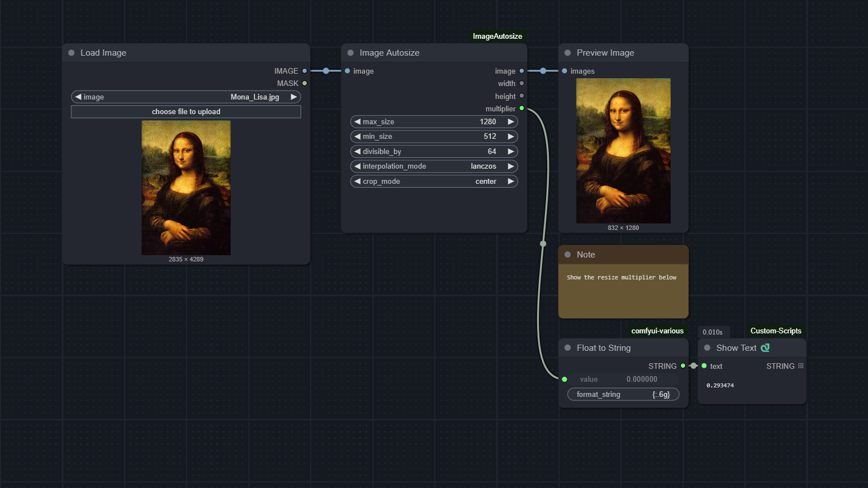Click the Show Text node title

[737, 348]
